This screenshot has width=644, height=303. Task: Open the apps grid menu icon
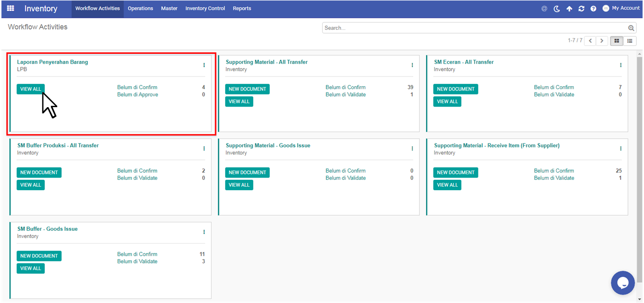point(10,8)
